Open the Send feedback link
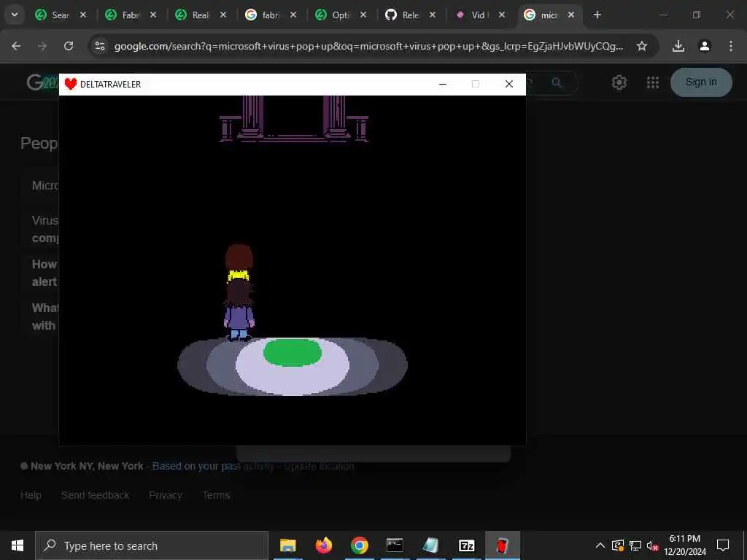 tap(96, 495)
